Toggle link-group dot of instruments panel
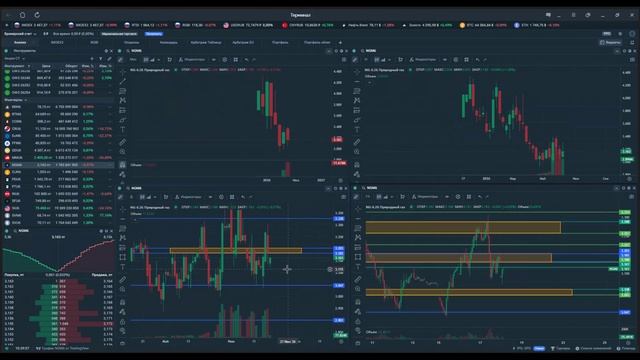 [x=6, y=51]
